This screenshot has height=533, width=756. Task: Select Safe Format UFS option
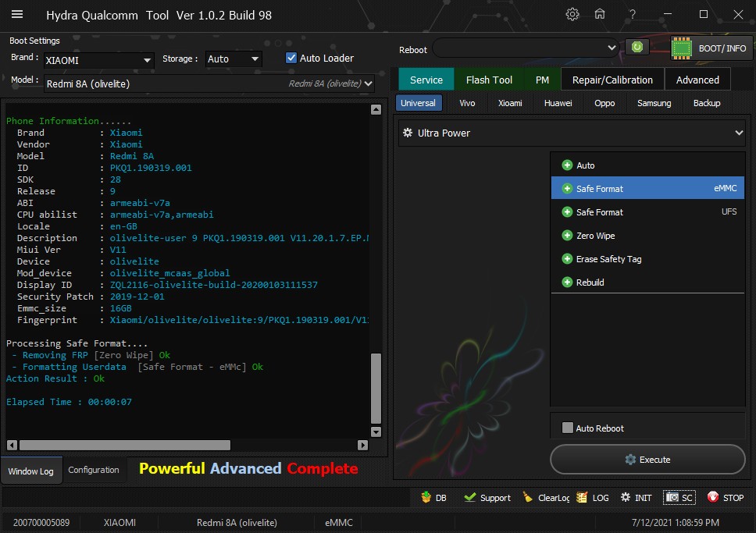[647, 212]
